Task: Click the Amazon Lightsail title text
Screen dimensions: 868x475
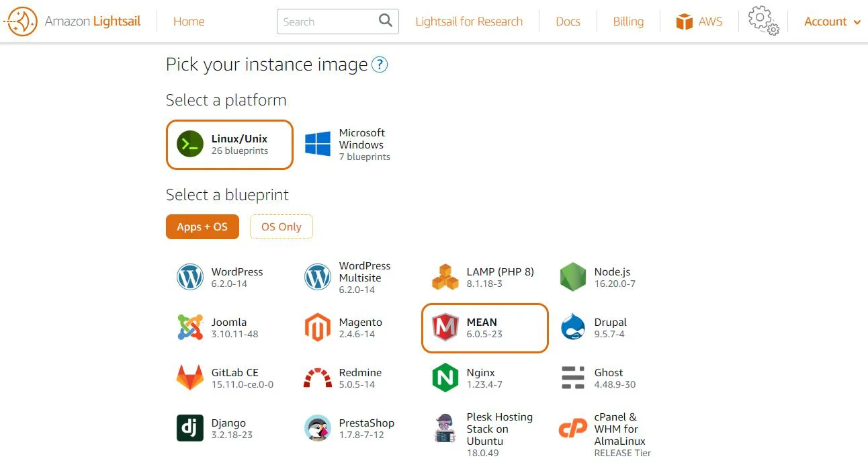Action: coord(93,21)
